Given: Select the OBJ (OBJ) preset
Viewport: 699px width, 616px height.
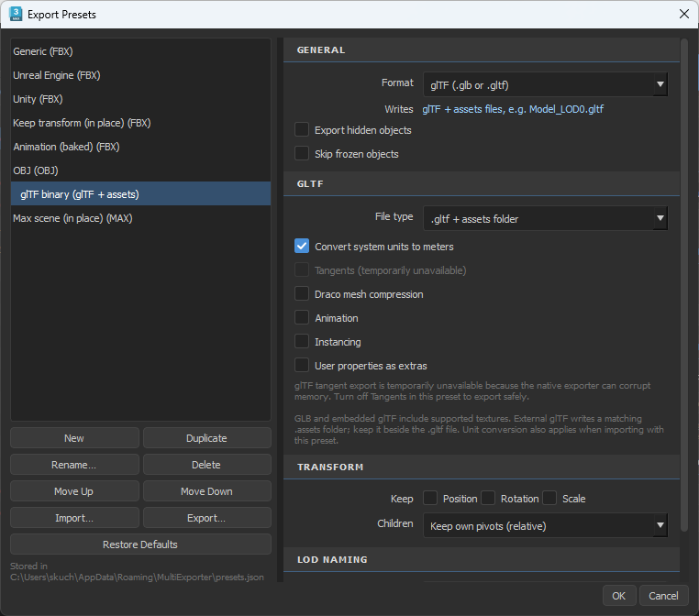Looking at the screenshot, I should coord(140,170).
